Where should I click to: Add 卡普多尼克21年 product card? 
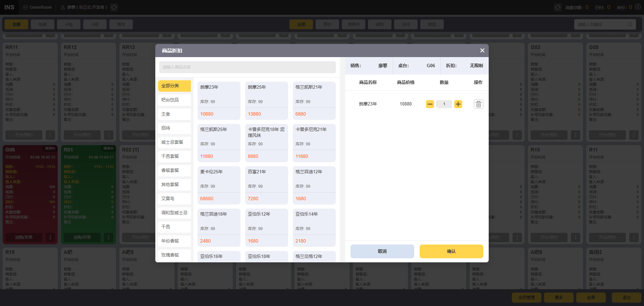(314, 143)
